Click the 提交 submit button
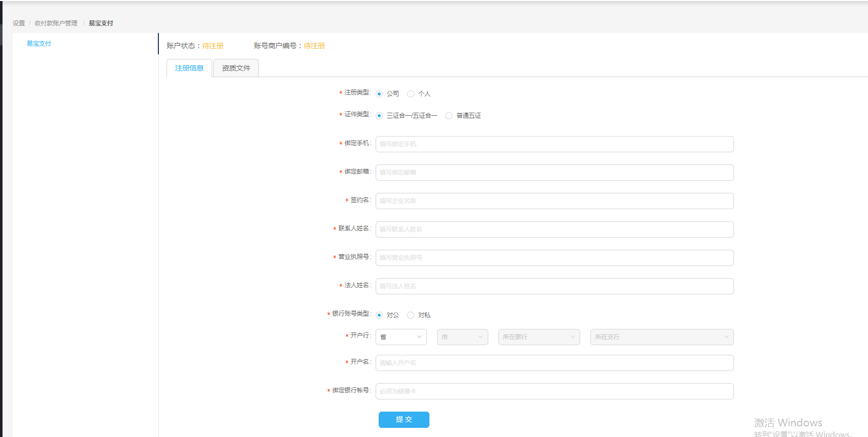 (x=404, y=420)
